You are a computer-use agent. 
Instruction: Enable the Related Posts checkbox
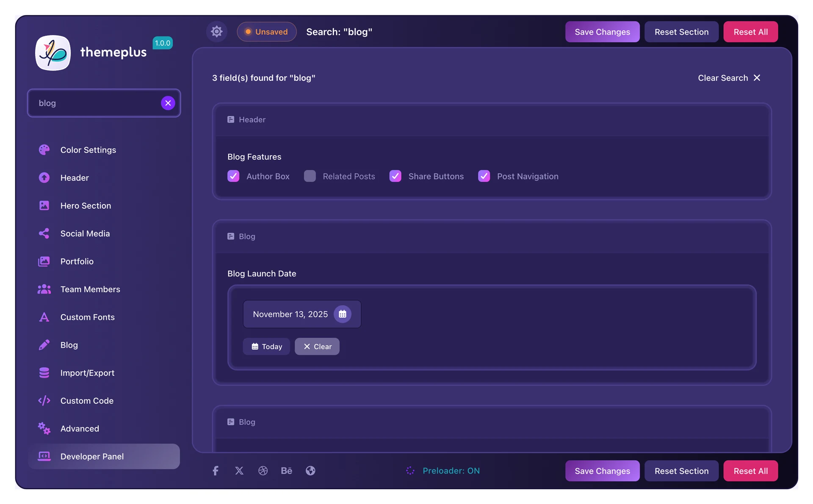(x=310, y=176)
